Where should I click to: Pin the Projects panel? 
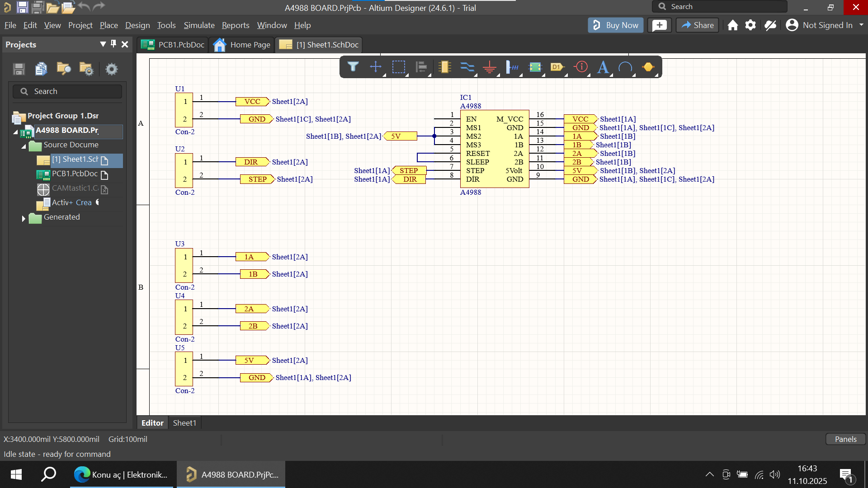point(113,44)
